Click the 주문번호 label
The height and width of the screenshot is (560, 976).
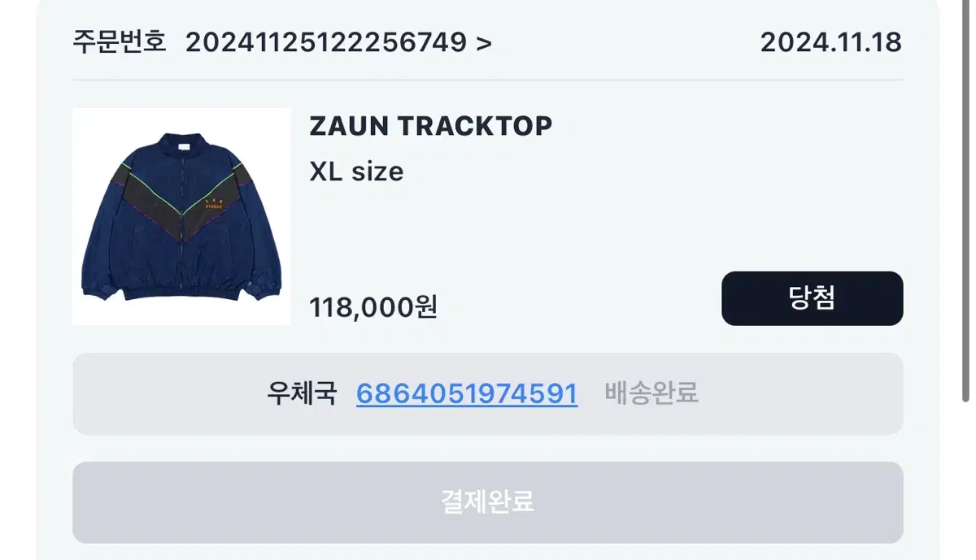point(120,41)
